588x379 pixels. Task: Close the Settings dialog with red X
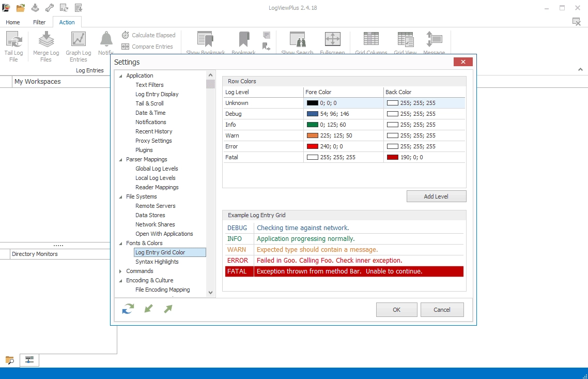point(463,62)
